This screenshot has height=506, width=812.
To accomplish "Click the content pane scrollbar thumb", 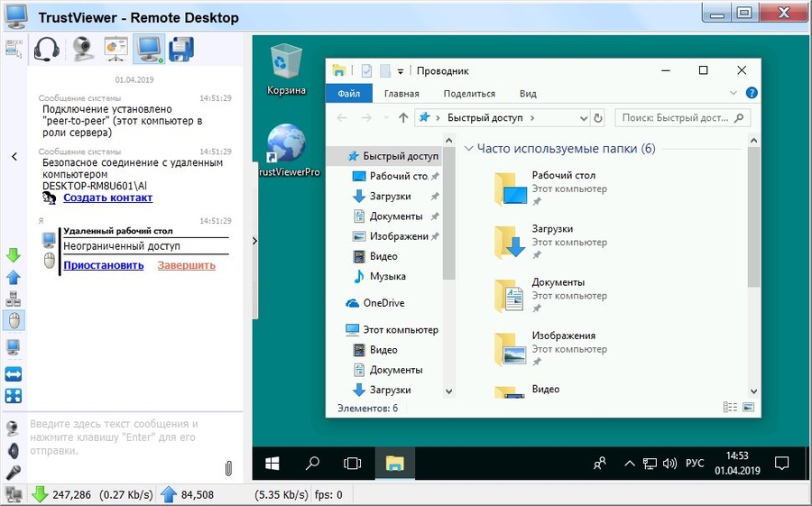I will click(x=754, y=217).
